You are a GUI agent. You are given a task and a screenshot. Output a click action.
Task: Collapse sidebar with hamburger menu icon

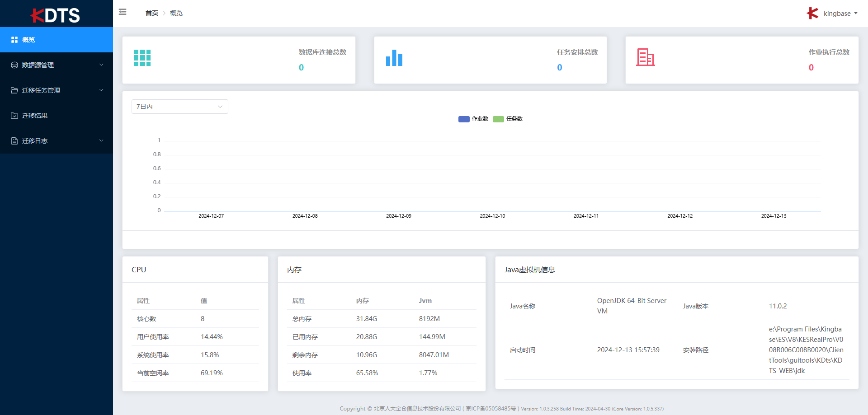pyautogui.click(x=123, y=12)
